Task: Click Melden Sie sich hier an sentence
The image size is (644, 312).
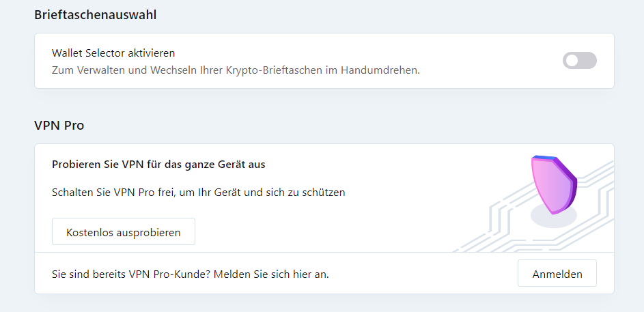Action: click(271, 274)
